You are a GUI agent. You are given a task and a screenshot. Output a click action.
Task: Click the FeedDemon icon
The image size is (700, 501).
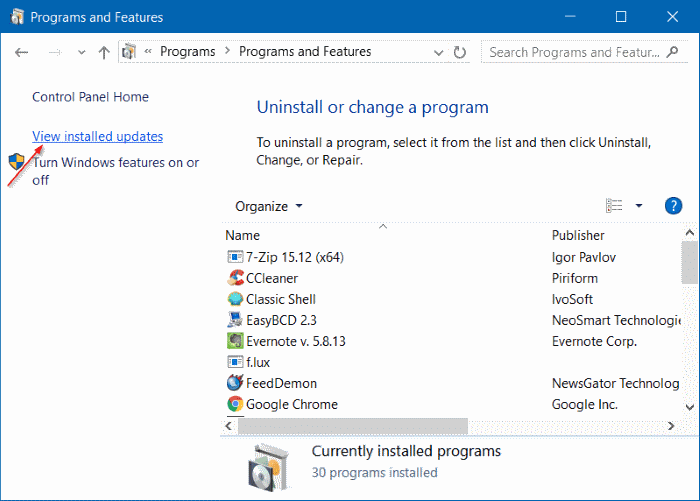pos(235,383)
